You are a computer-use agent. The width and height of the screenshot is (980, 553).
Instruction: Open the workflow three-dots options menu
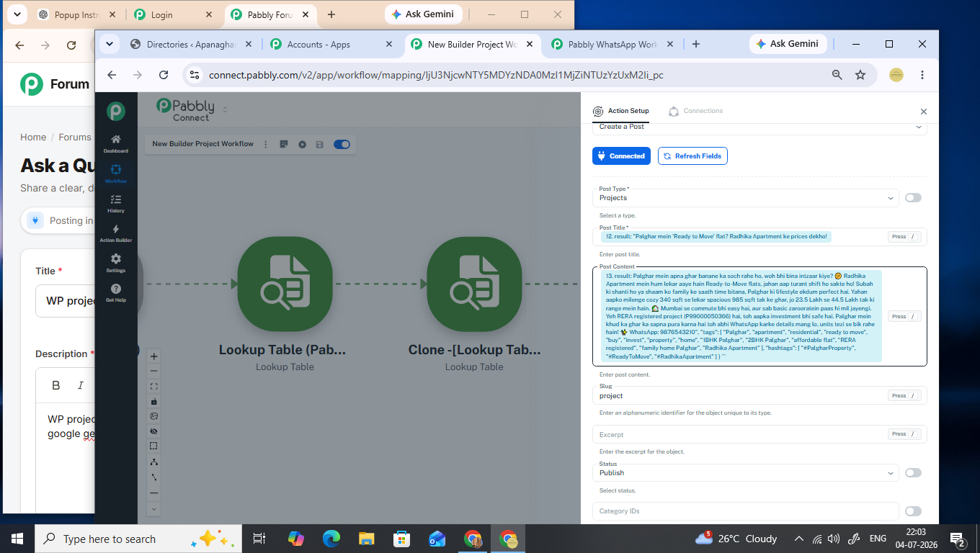coord(266,144)
